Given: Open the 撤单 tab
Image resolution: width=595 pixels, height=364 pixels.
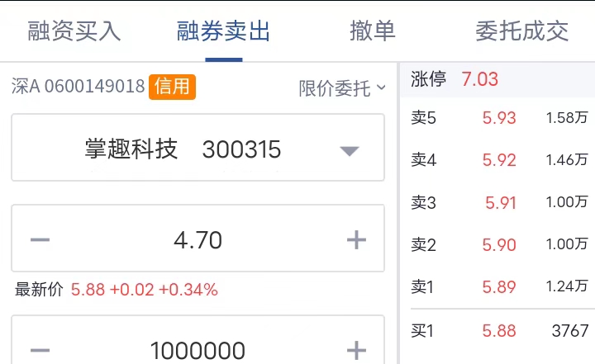Looking at the screenshot, I should coord(373,31).
